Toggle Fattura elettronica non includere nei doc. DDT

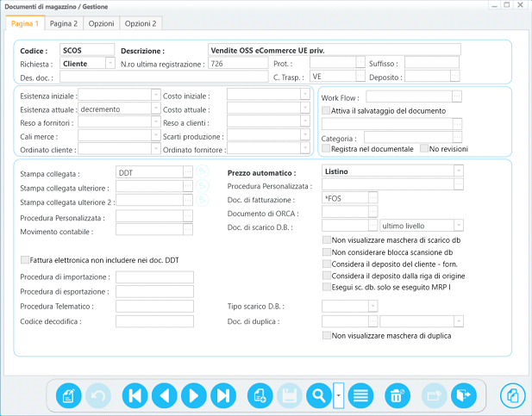pos(24,260)
